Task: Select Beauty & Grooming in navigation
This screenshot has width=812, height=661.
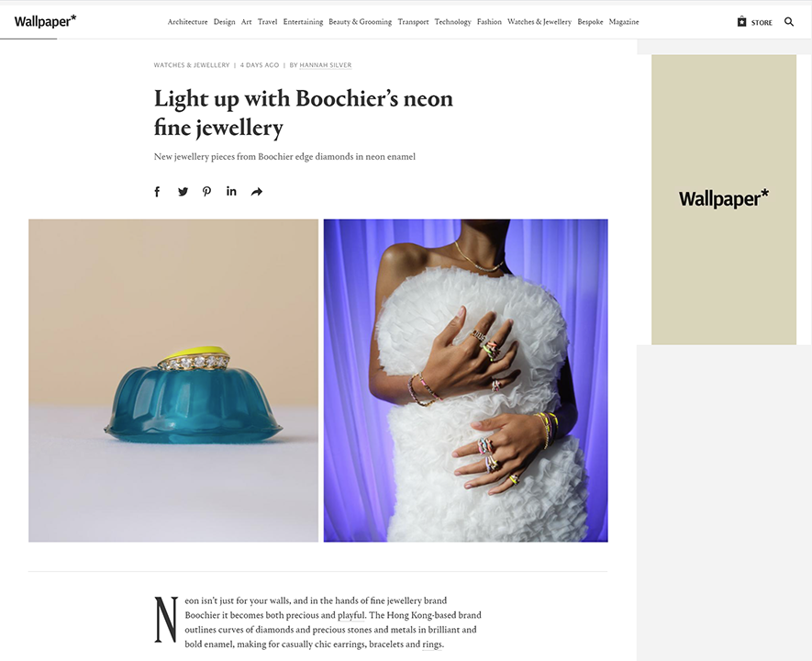Action: (x=360, y=22)
